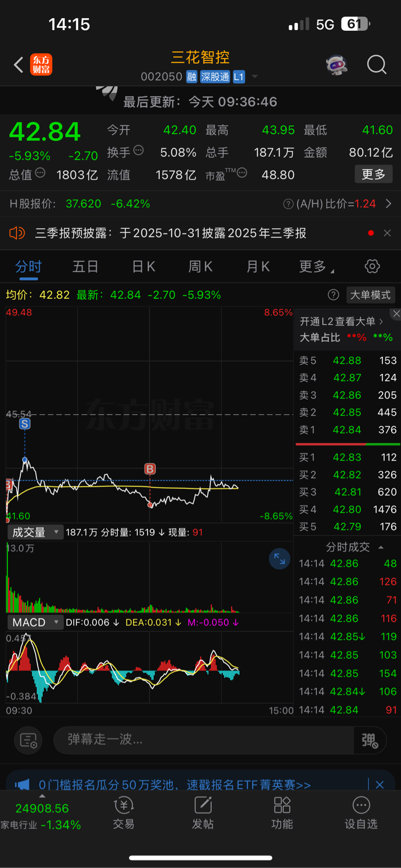Image resolution: width=401 pixels, height=868 pixels.
Task: Select the 分时 tab
Action: tap(28, 267)
